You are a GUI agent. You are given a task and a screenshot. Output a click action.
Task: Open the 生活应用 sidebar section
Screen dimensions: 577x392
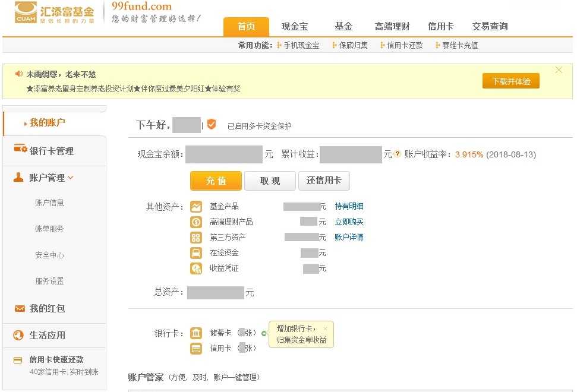click(47, 335)
